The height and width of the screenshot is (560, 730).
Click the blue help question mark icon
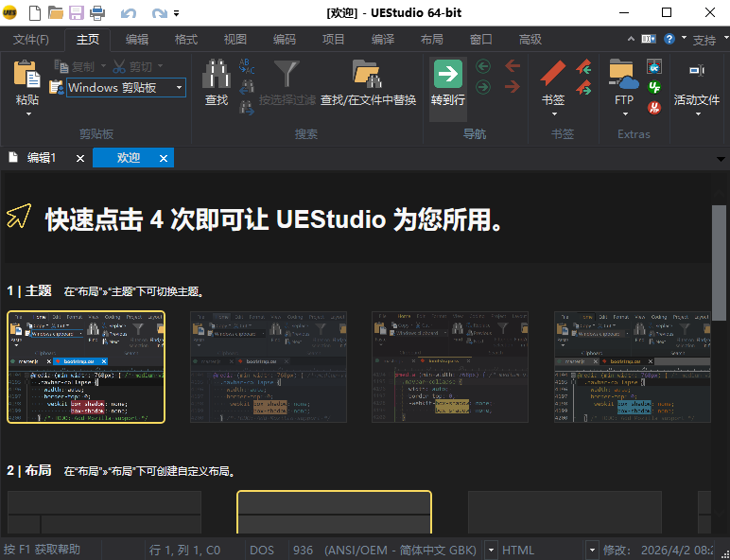click(x=669, y=39)
